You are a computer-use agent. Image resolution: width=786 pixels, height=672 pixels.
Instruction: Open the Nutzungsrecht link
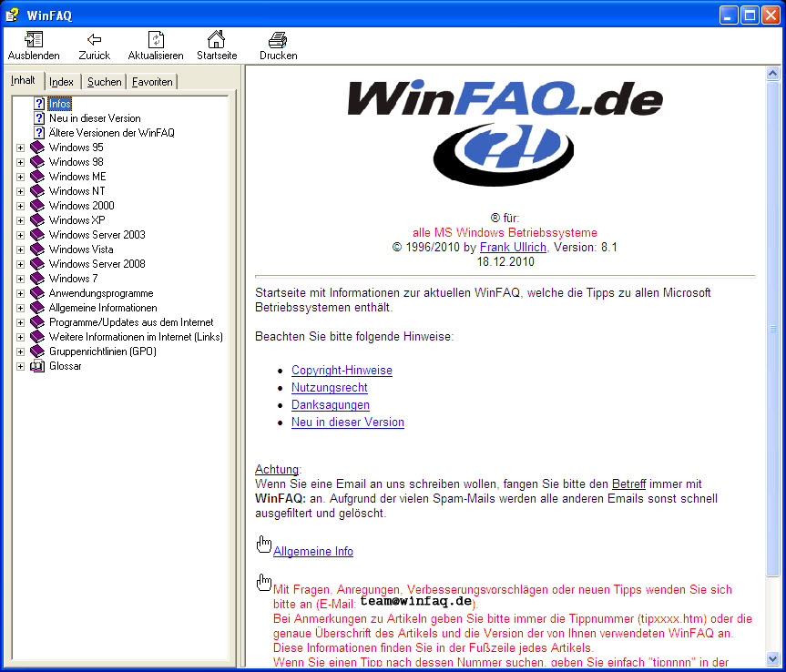(x=330, y=388)
